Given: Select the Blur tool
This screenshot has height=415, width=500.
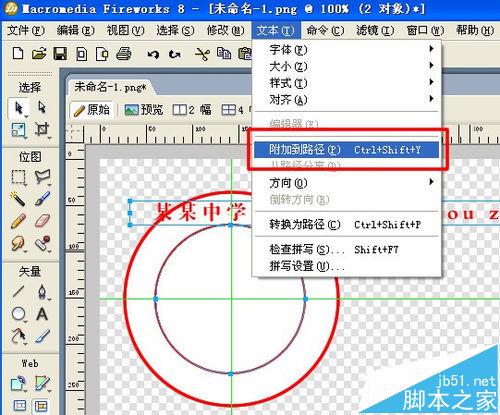Looking at the screenshot, I should (18, 244).
